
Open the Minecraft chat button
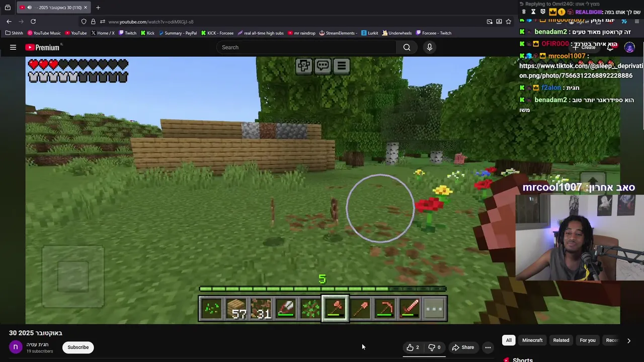click(323, 66)
